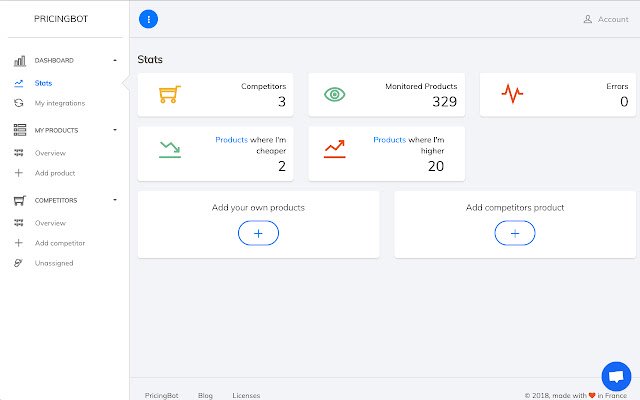Click the plus icon beside Add competitor
This screenshot has height=400, width=640.
[x=19, y=243]
